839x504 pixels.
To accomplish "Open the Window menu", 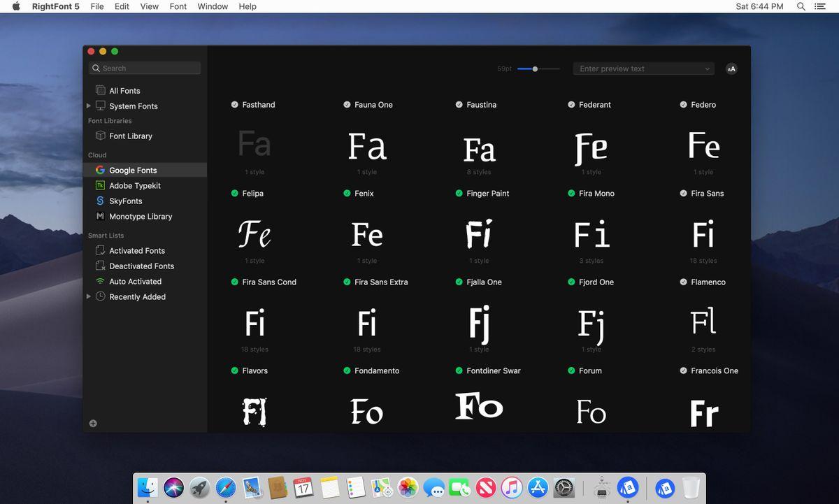I will [x=213, y=6].
